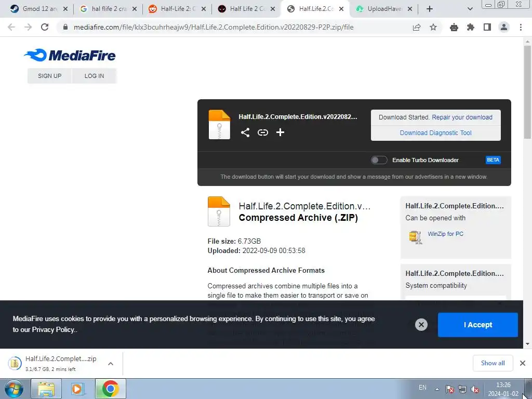
Task: Bookmark this page with the star
Action: click(x=433, y=27)
